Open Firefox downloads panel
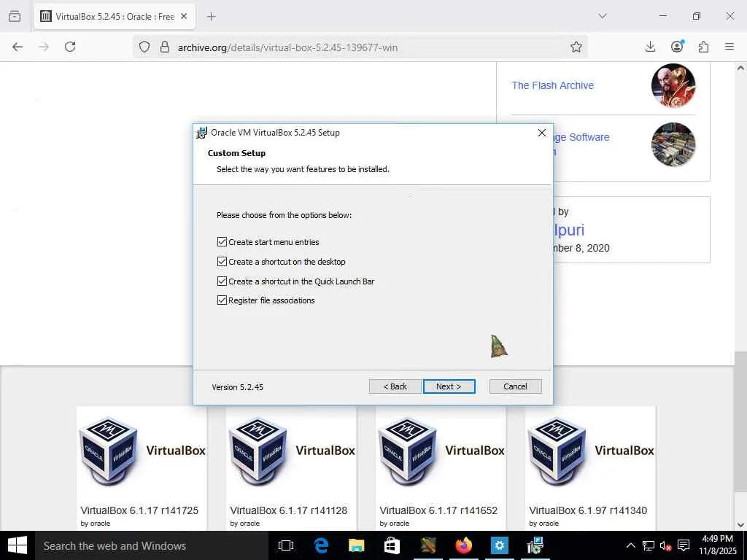 650,47
